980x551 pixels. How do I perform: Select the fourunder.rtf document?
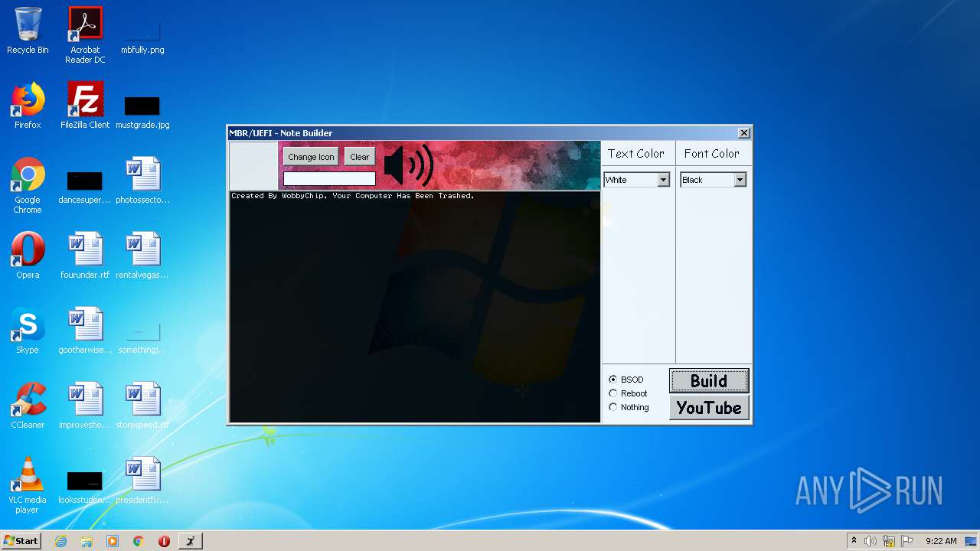point(85,256)
